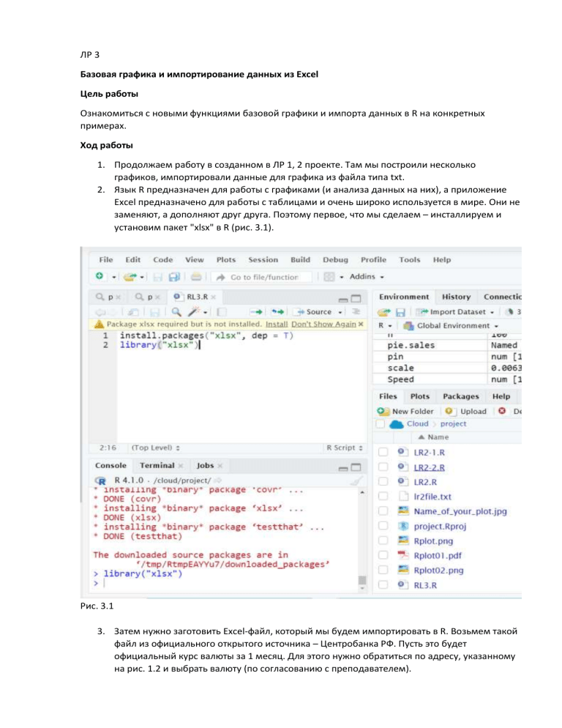The width and height of the screenshot is (562, 728).
Task: Tick the checkbox for project.Rproj
Action: point(383,526)
